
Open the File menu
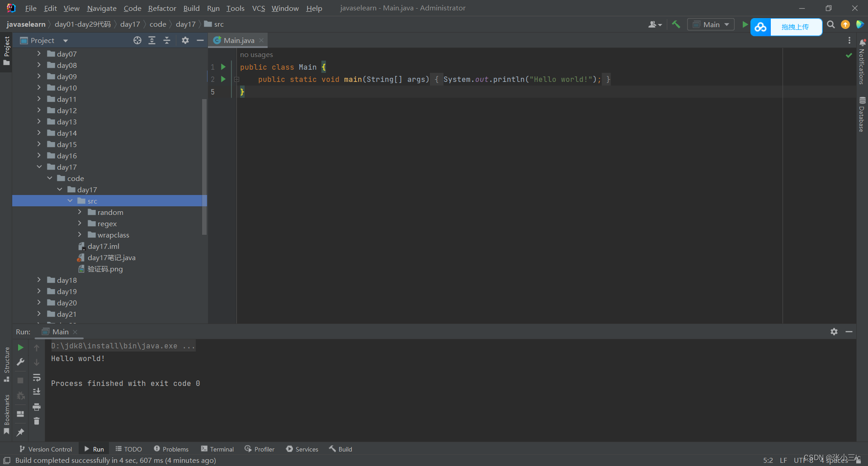31,8
